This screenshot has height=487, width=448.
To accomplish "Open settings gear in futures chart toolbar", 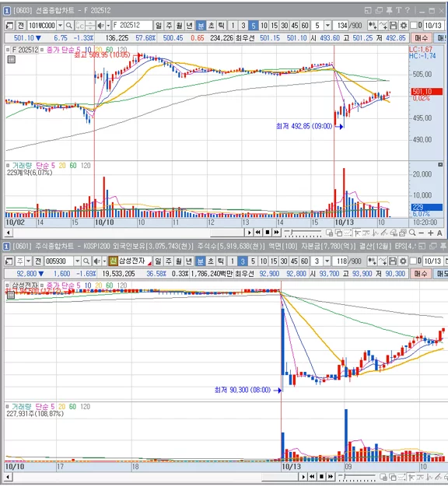I will 404,25.
